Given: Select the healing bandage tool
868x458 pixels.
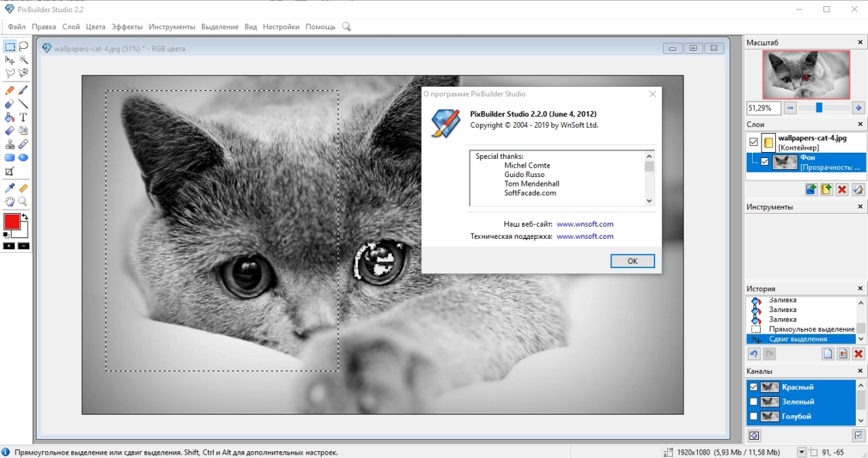Looking at the screenshot, I should tap(23, 145).
